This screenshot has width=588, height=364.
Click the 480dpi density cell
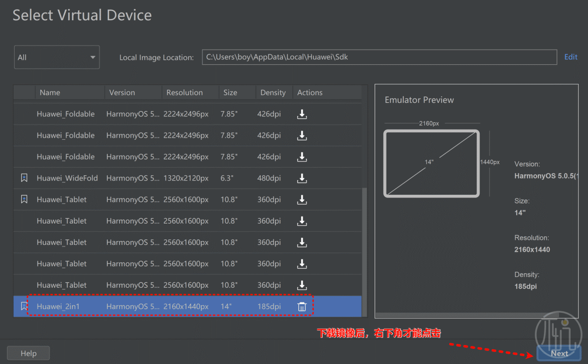[x=269, y=178]
